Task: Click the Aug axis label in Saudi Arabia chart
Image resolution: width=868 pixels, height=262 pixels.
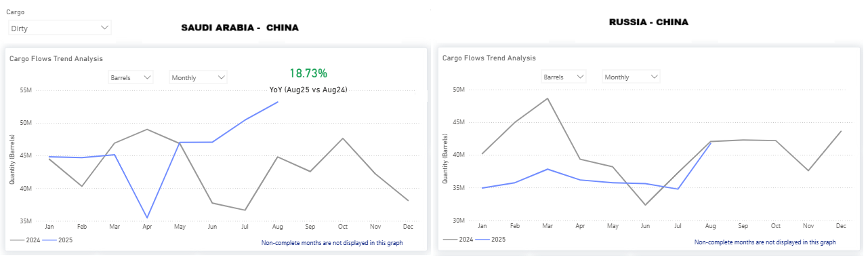Action: click(x=278, y=227)
